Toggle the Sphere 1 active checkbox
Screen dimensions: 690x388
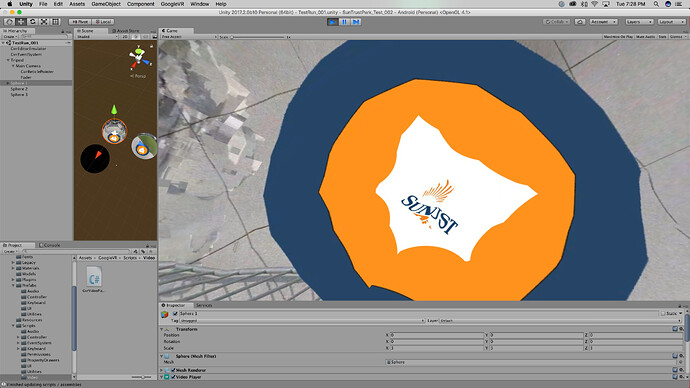pyautogui.click(x=175, y=314)
